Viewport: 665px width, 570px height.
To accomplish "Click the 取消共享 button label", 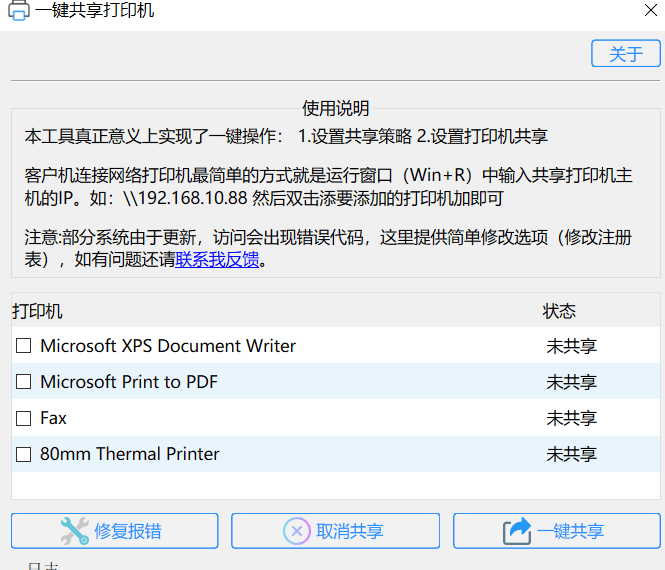I will point(349,531).
